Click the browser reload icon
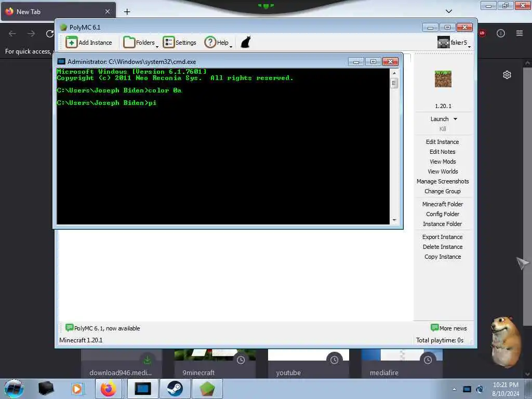Image resolution: width=532 pixels, height=399 pixels. click(x=50, y=33)
